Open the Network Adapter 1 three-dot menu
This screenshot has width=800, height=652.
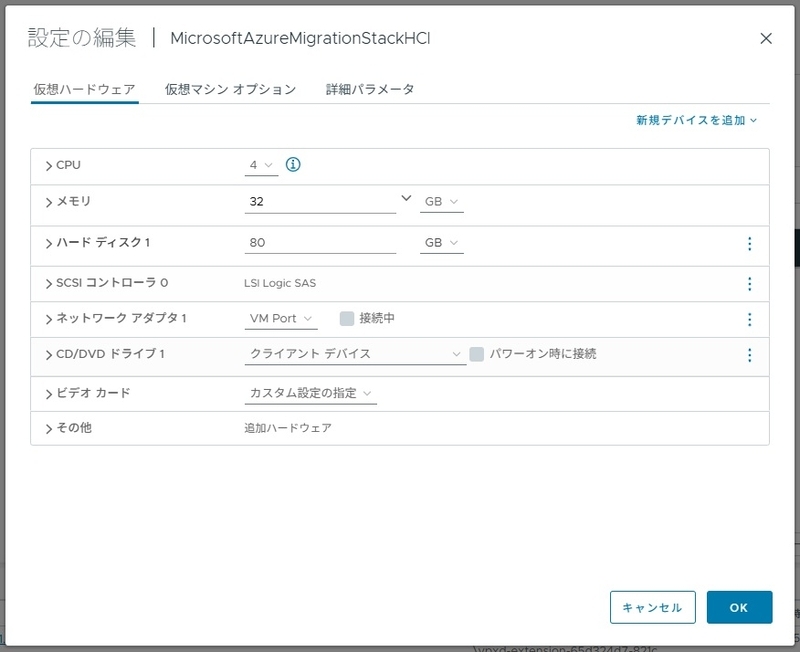pos(749,319)
